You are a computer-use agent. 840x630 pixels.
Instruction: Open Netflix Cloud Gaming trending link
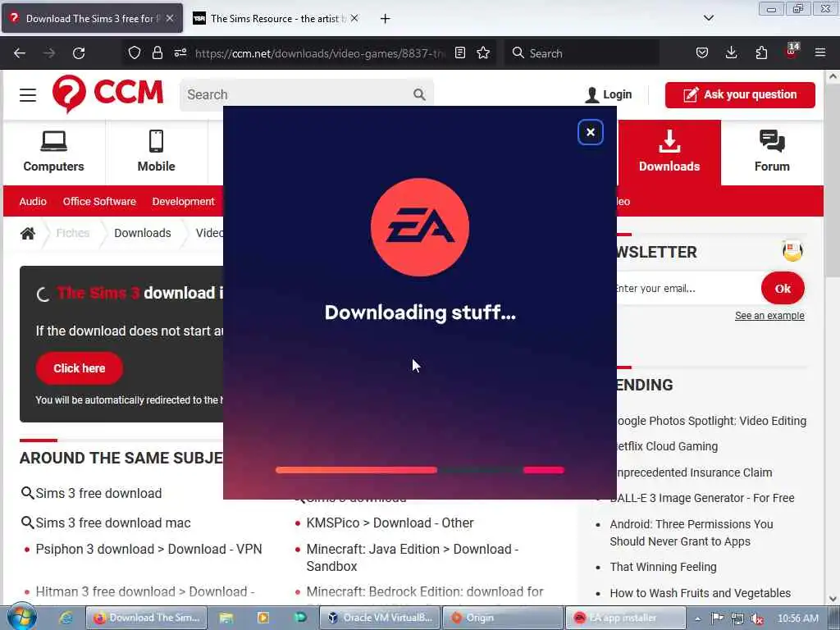pos(666,446)
